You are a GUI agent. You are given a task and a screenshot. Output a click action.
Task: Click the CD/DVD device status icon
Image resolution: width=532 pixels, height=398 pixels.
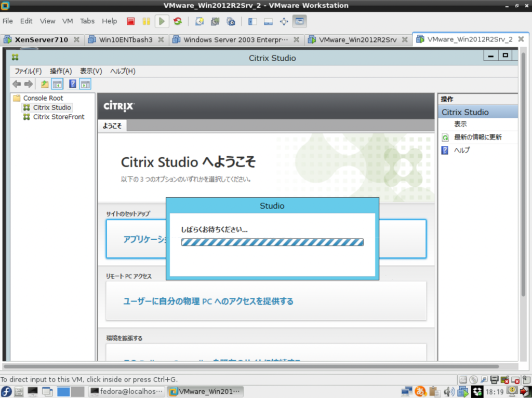pyautogui.click(x=474, y=380)
